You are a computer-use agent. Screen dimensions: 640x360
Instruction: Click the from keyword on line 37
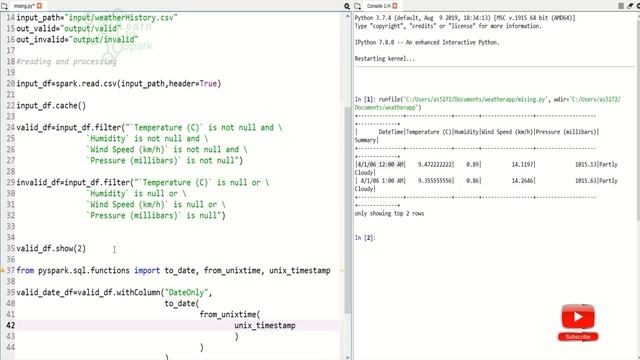tap(25, 270)
